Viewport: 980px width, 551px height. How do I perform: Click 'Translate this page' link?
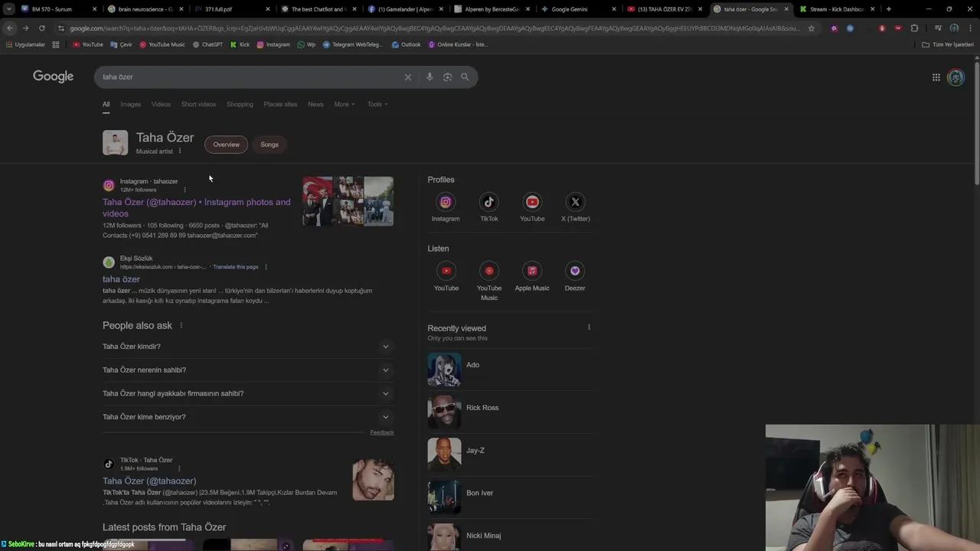[x=236, y=267]
